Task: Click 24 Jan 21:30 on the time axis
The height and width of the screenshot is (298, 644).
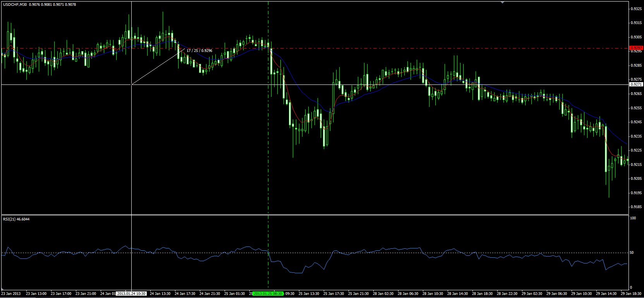Action: point(210,294)
